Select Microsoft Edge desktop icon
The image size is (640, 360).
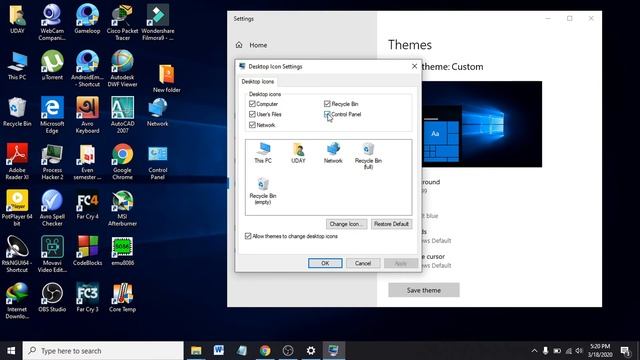point(52,115)
